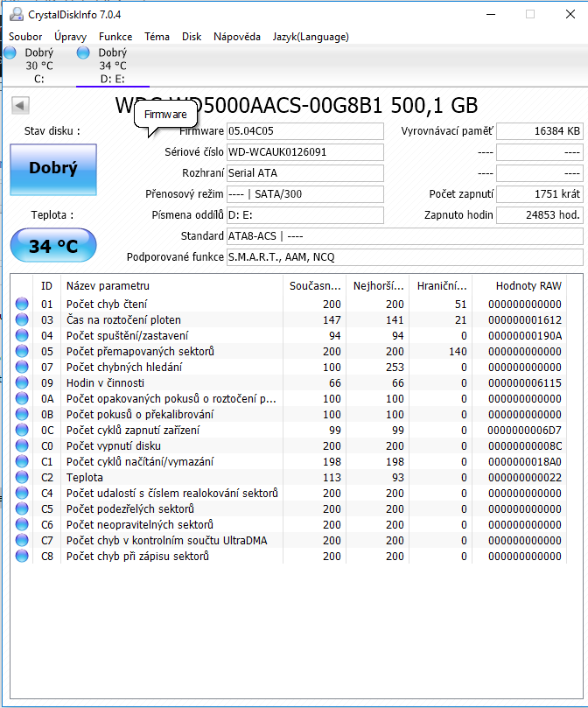
Task: Select the Počet cyklů zapnutí zařízení row
Action: pyautogui.click(x=171, y=431)
